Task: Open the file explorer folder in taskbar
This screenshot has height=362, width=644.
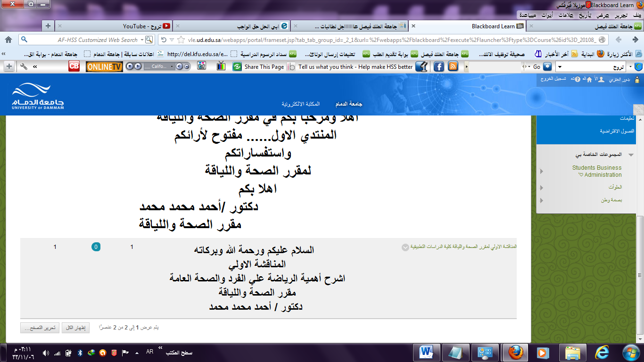Action: (573, 352)
